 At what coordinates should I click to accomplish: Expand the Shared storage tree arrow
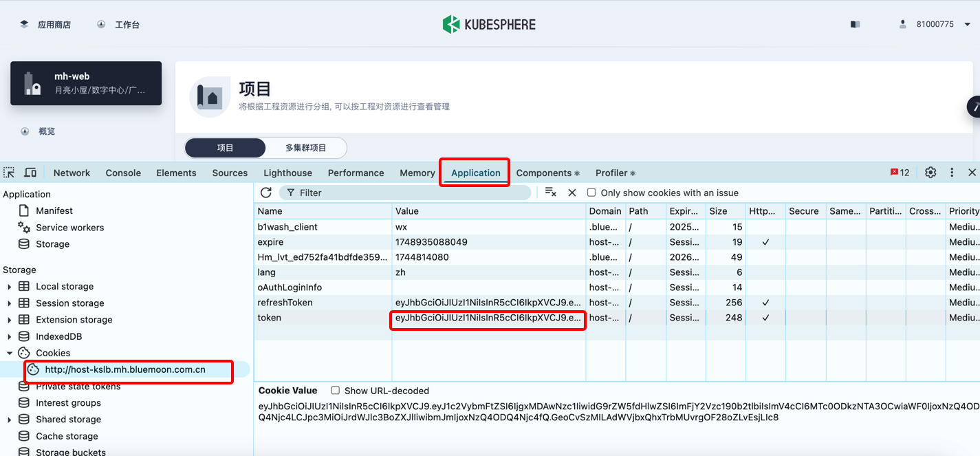pos(9,420)
